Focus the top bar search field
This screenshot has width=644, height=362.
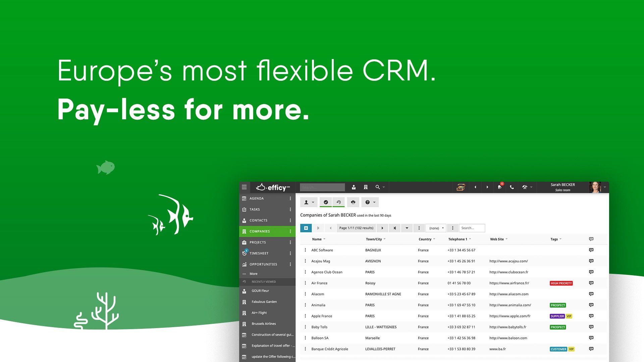click(x=322, y=187)
